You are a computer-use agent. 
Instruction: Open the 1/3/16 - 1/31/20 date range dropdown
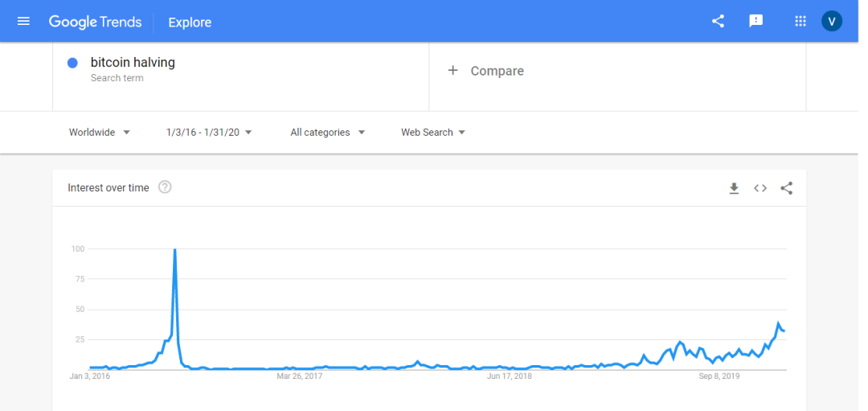tap(209, 133)
